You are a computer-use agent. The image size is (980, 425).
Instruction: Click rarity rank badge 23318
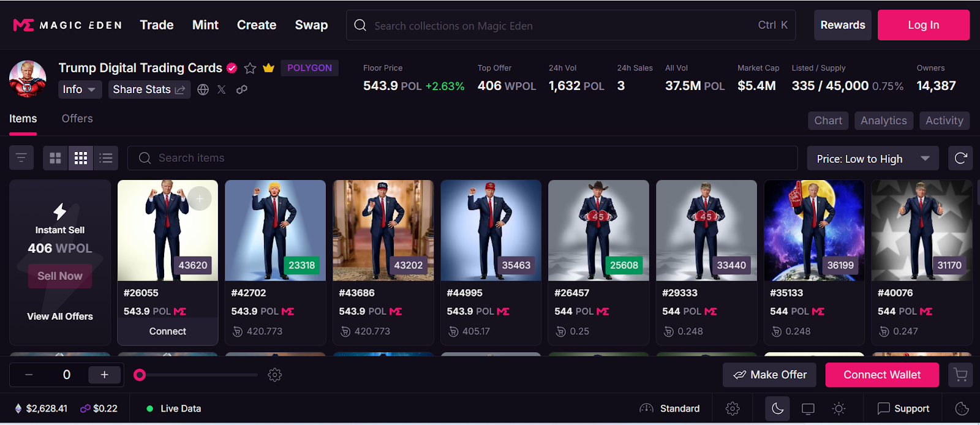pos(301,265)
